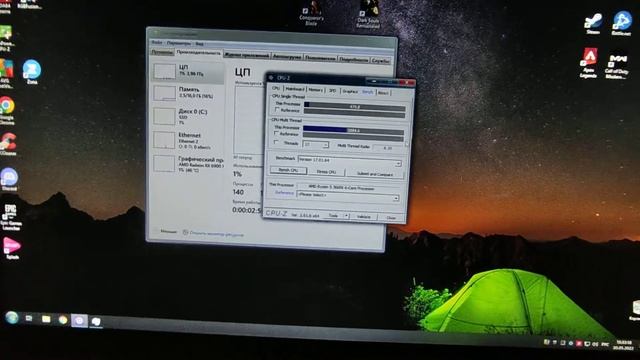
Task: Switch to the Mainboard tab in CPU-Z
Action: click(294, 89)
